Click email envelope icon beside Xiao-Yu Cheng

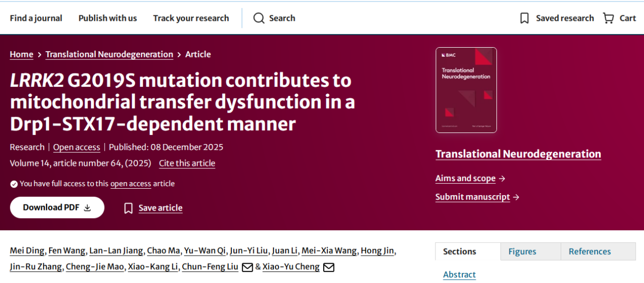pos(329,267)
